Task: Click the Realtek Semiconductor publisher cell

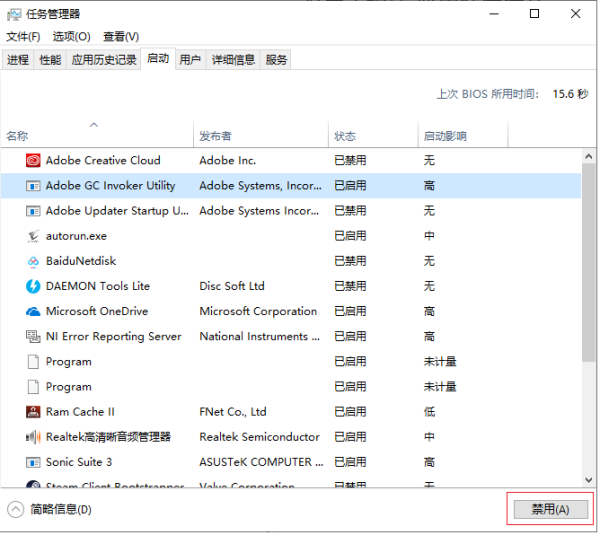Action: [x=259, y=438]
